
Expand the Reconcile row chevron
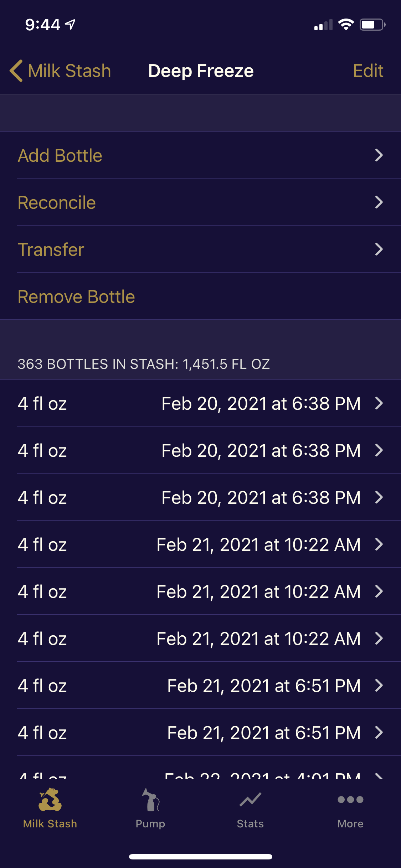pyautogui.click(x=379, y=202)
